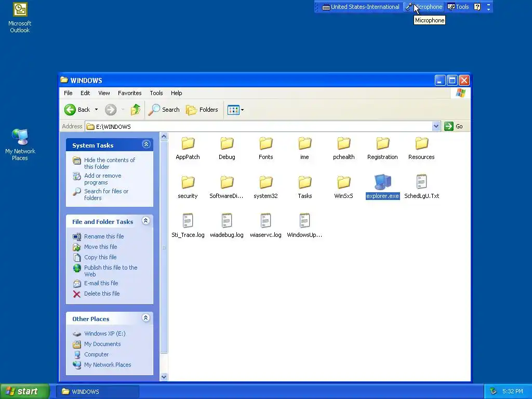The width and height of the screenshot is (532, 399).
Task: Click the Go button
Action: [454, 126]
